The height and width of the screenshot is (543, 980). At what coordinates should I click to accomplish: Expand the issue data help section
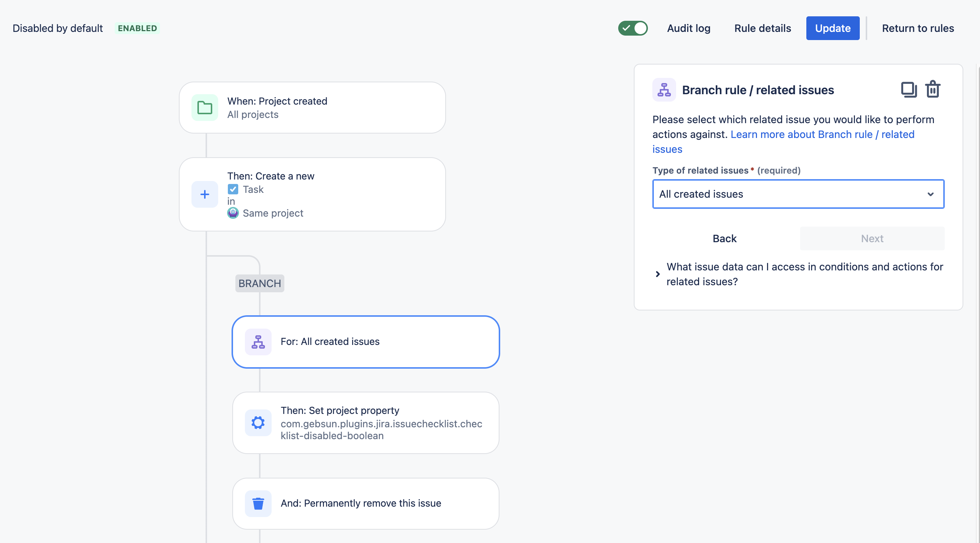pos(658,274)
